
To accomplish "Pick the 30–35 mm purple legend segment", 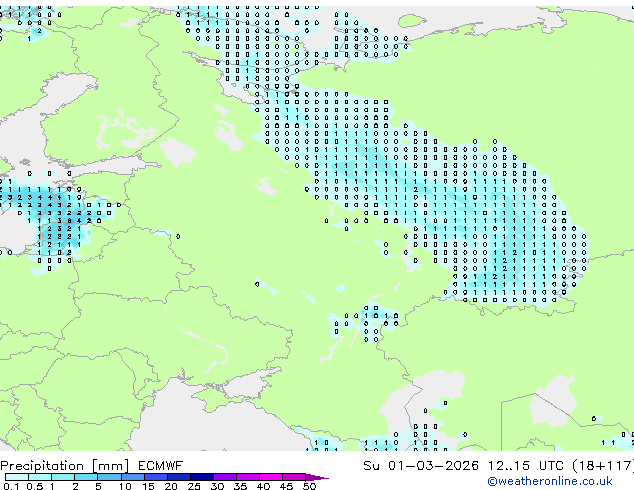I will [225, 477].
